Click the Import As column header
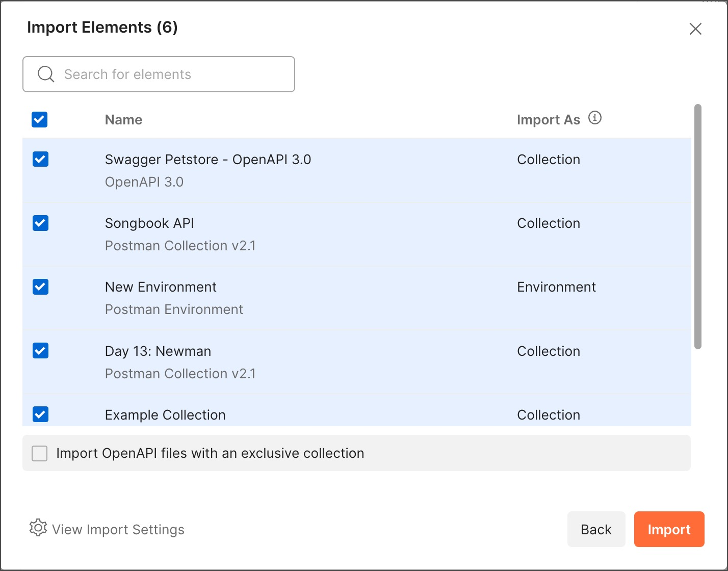Viewport: 728px width, 571px height. pos(549,120)
